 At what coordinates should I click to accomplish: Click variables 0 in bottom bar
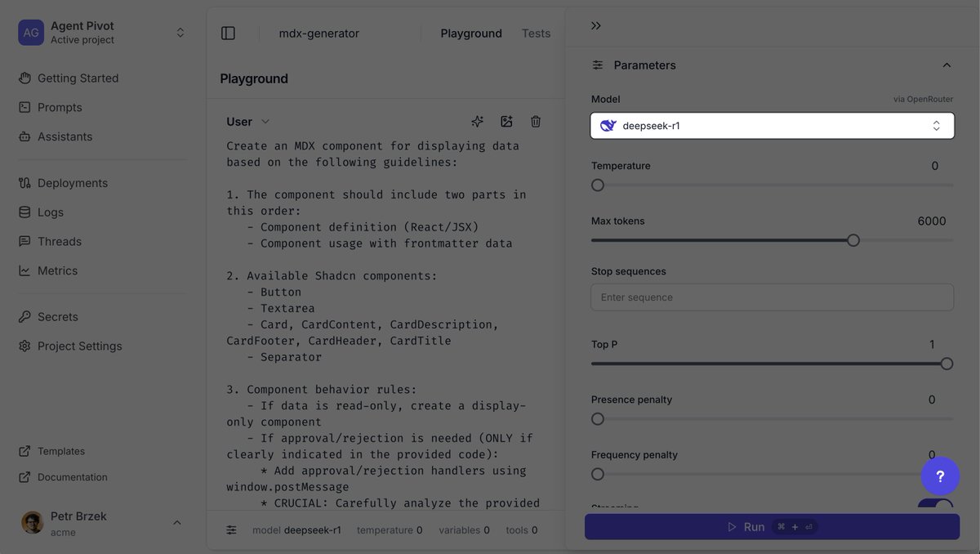coord(464,530)
